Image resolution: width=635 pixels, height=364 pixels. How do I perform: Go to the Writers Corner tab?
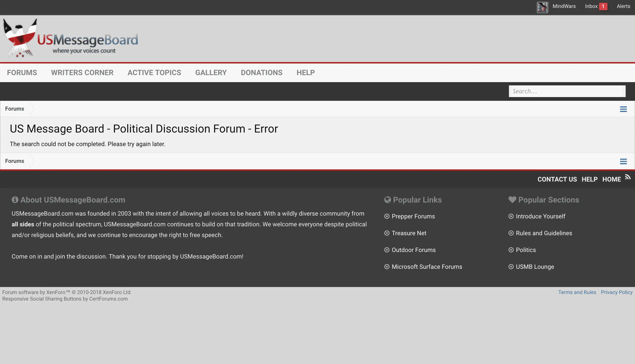(82, 73)
